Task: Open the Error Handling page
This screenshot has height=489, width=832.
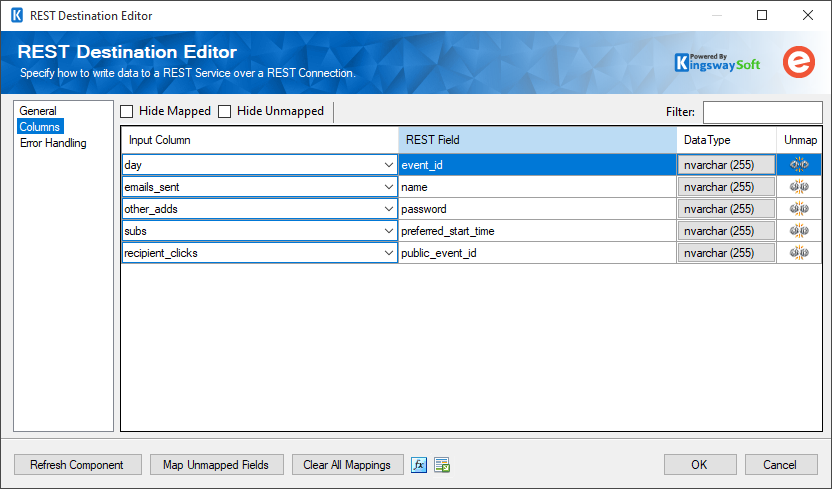Action: click(53, 143)
